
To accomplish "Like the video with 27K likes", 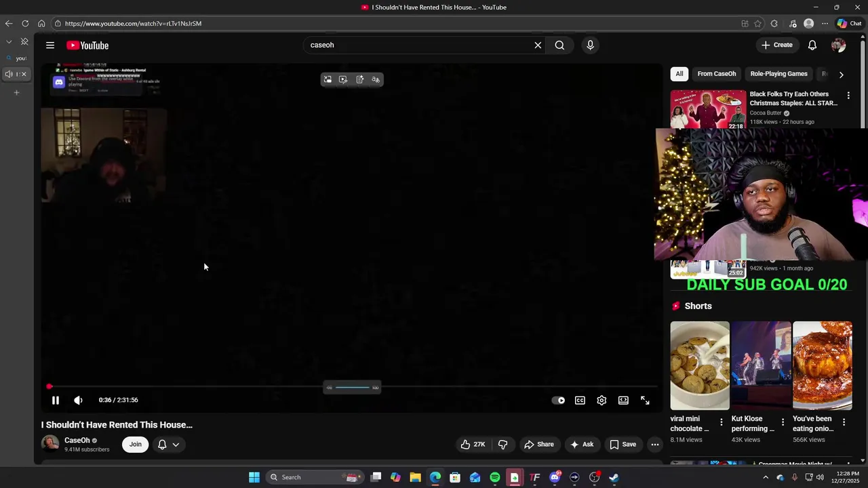I will tap(473, 445).
